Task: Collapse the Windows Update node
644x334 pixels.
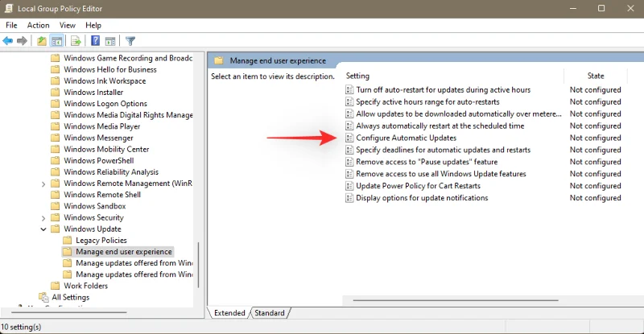Action: 43,229
